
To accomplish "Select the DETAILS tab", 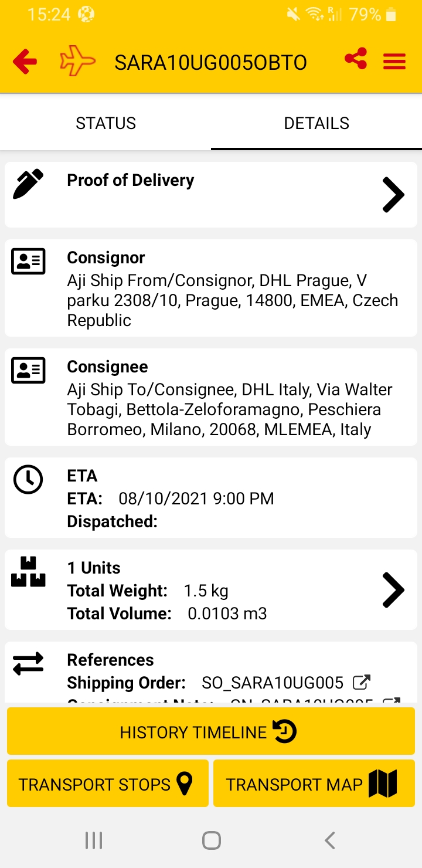I will pos(316,123).
